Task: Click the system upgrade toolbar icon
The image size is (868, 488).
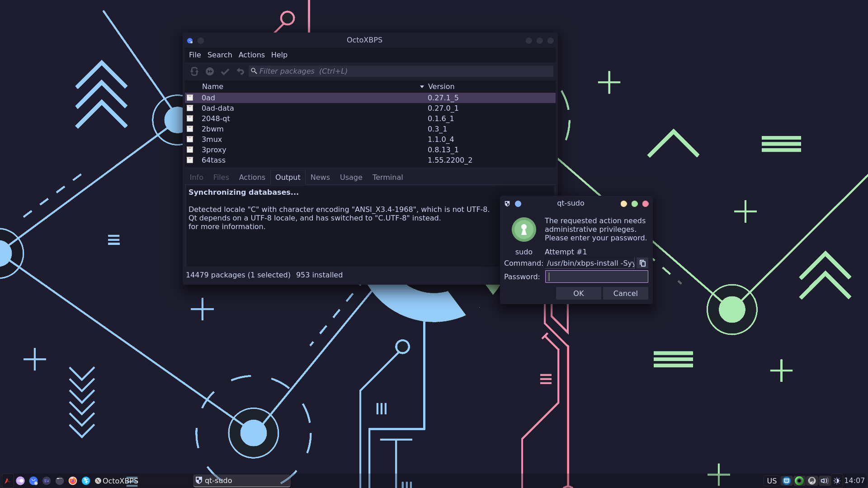Action: pyautogui.click(x=210, y=71)
